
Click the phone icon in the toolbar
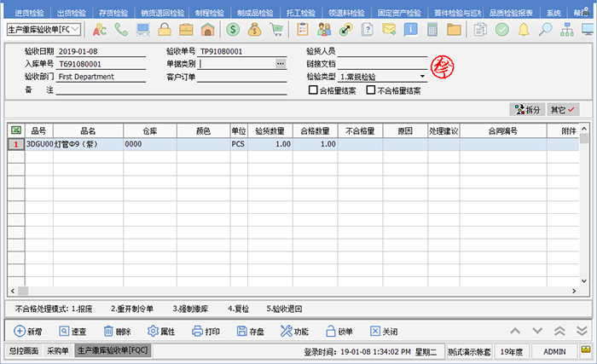pyautogui.click(x=121, y=30)
